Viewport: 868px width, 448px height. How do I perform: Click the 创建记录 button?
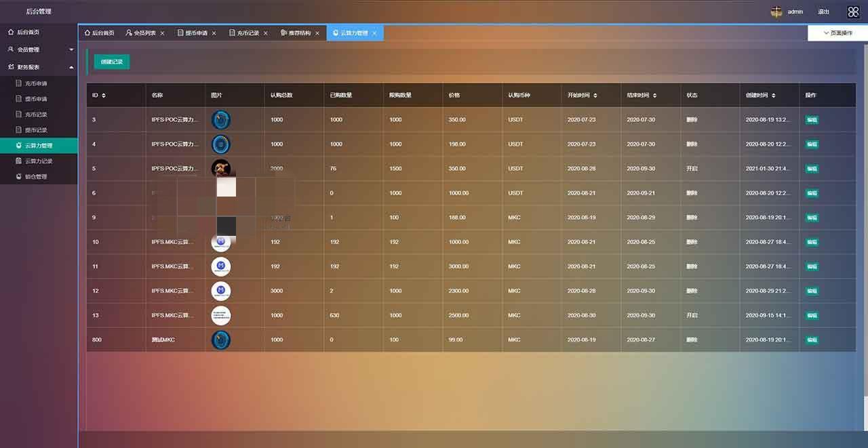pos(112,62)
